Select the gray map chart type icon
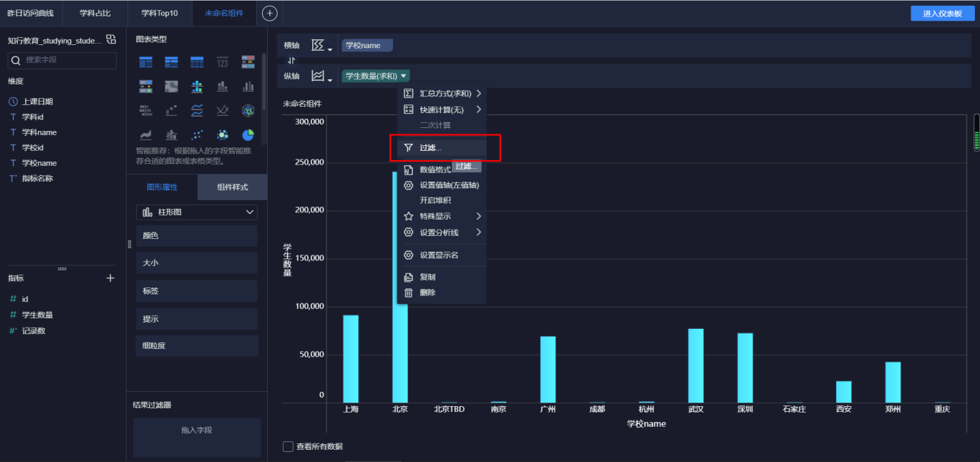Screen dimensions: 980x462 [x=172, y=87]
